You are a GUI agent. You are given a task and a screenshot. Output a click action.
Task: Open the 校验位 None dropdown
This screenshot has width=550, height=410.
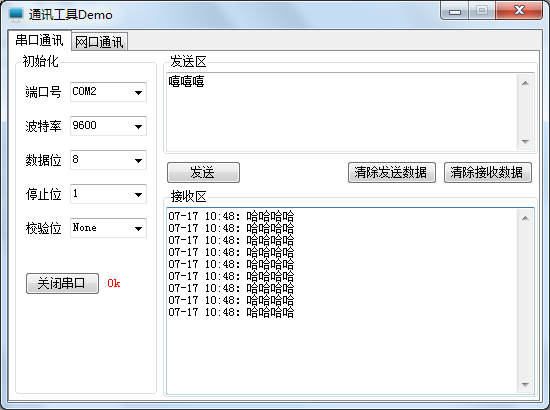[108, 228]
